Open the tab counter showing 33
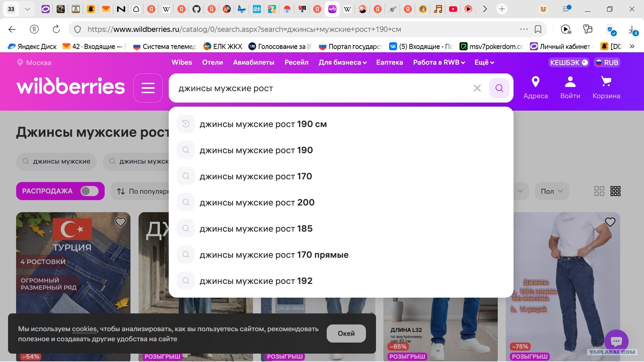This screenshot has width=644, height=362. pos(11,9)
